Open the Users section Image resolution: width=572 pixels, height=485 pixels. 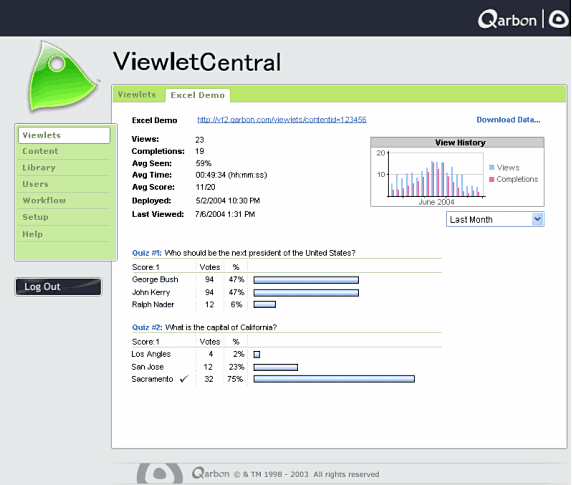(x=63, y=184)
